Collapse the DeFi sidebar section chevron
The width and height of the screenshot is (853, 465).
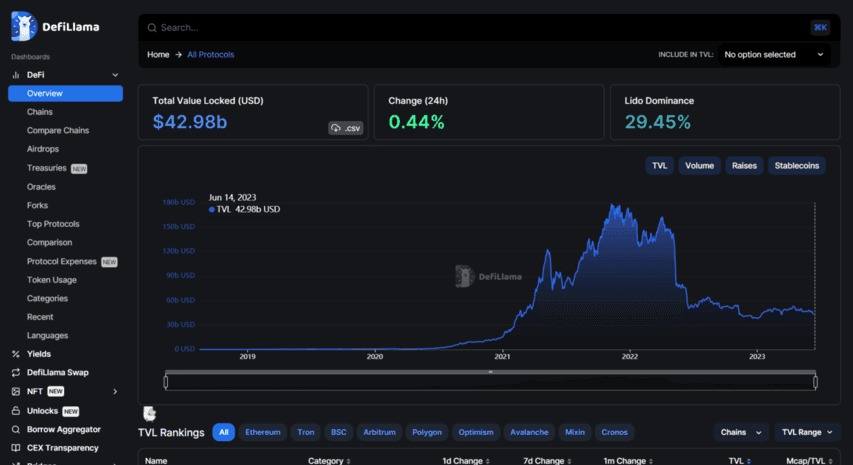tap(115, 75)
